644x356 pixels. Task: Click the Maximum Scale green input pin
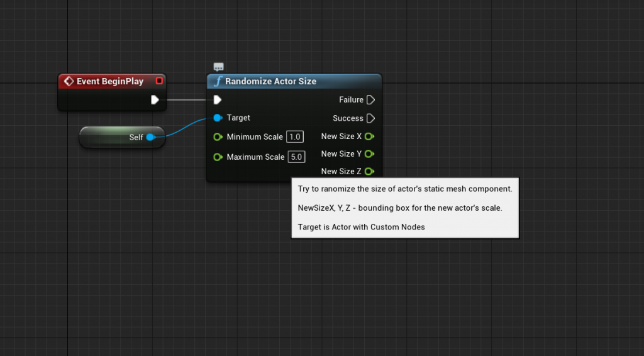218,157
